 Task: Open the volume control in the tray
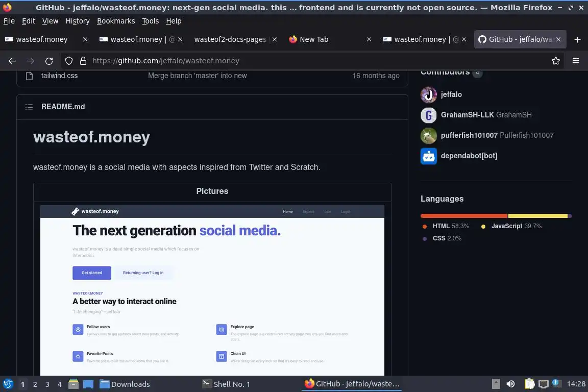tap(510, 384)
